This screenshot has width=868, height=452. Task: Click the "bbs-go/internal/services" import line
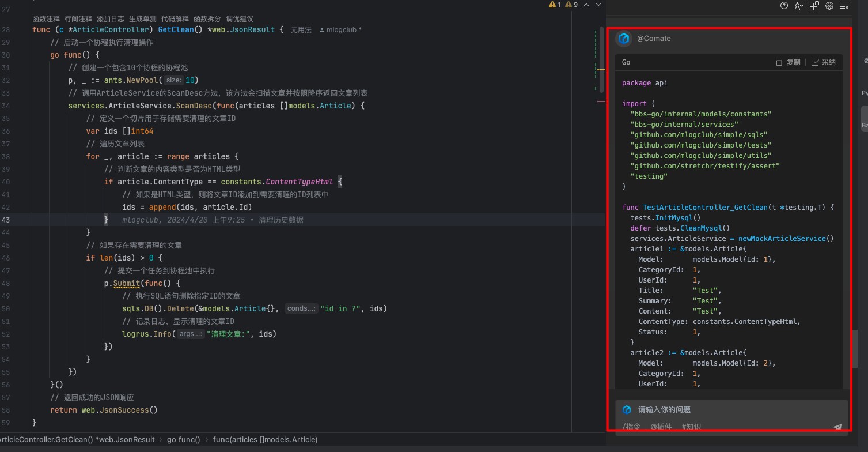click(684, 125)
